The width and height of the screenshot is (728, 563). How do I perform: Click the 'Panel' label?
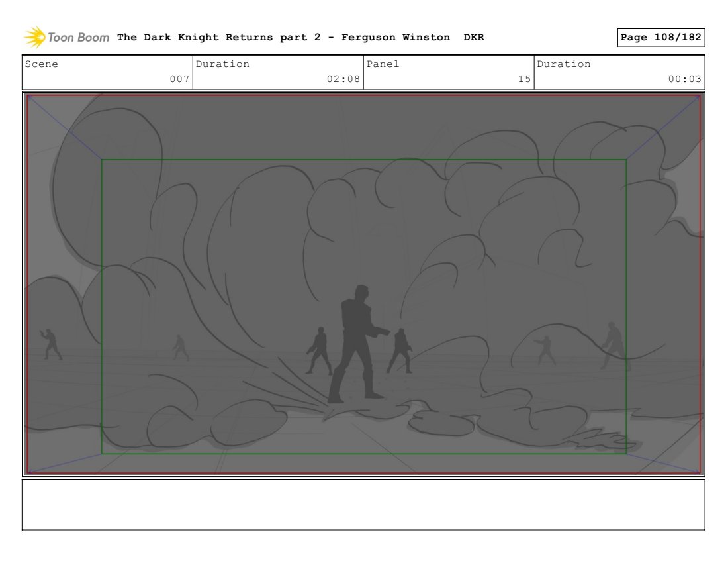click(383, 64)
